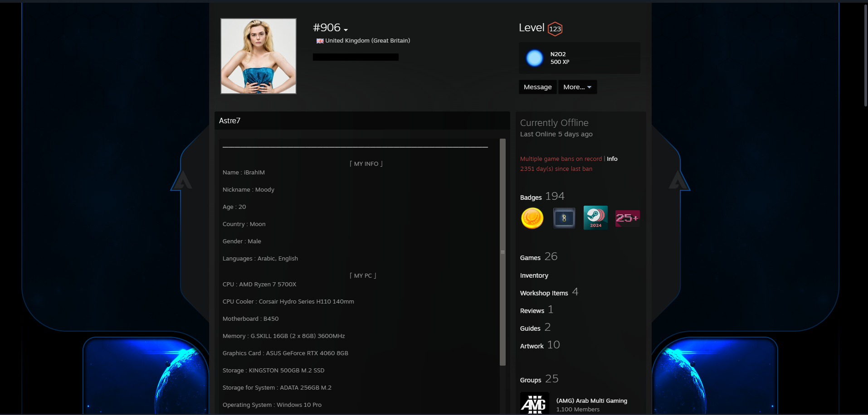Viewport: 868px width, 415px height.
Task: Open the Reviews link
Action: click(x=532, y=311)
